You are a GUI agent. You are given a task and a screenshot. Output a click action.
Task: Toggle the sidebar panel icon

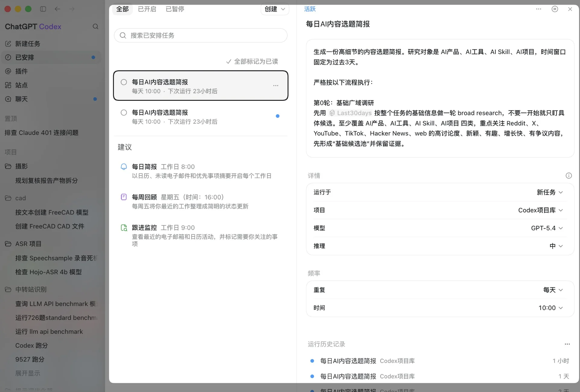pyautogui.click(x=43, y=9)
